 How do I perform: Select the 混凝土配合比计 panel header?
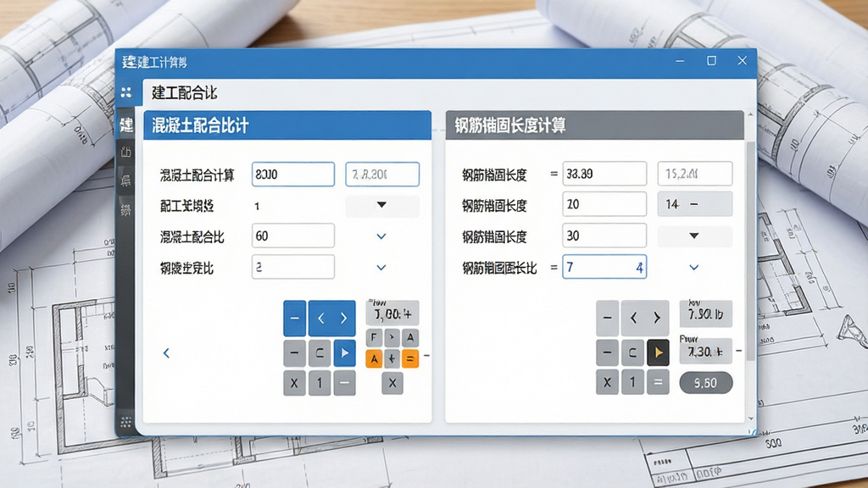click(x=287, y=125)
